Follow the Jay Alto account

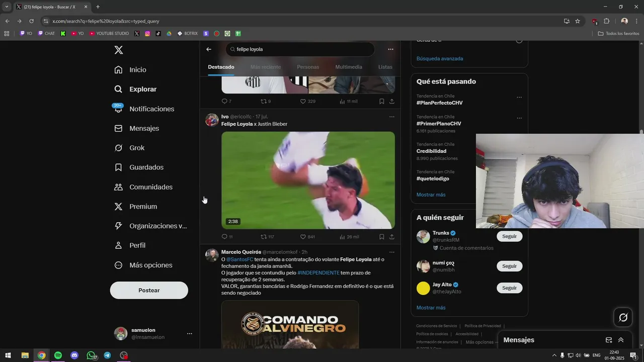(x=509, y=288)
